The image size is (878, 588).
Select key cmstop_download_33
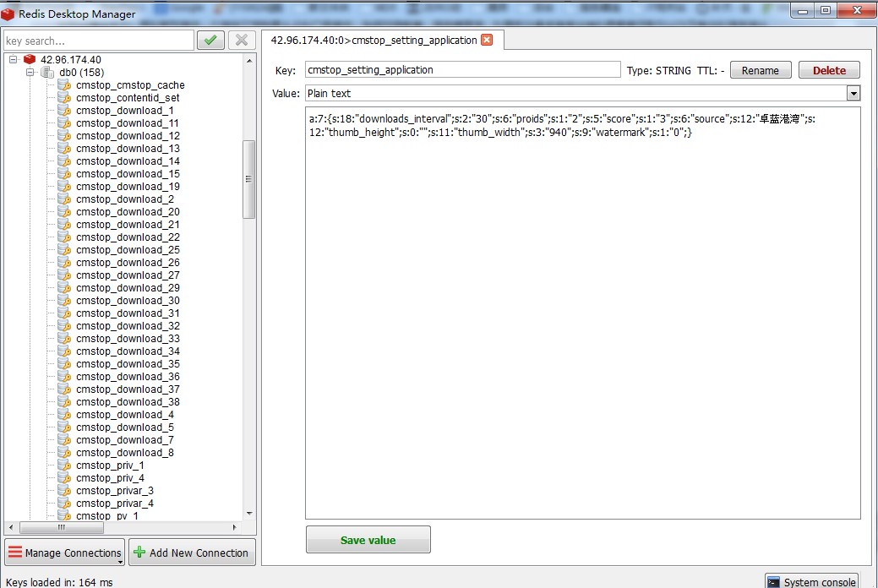[x=128, y=339]
